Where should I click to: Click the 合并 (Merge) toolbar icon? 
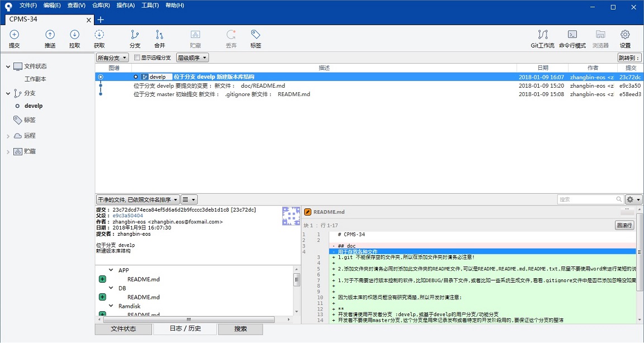[159, 39]
